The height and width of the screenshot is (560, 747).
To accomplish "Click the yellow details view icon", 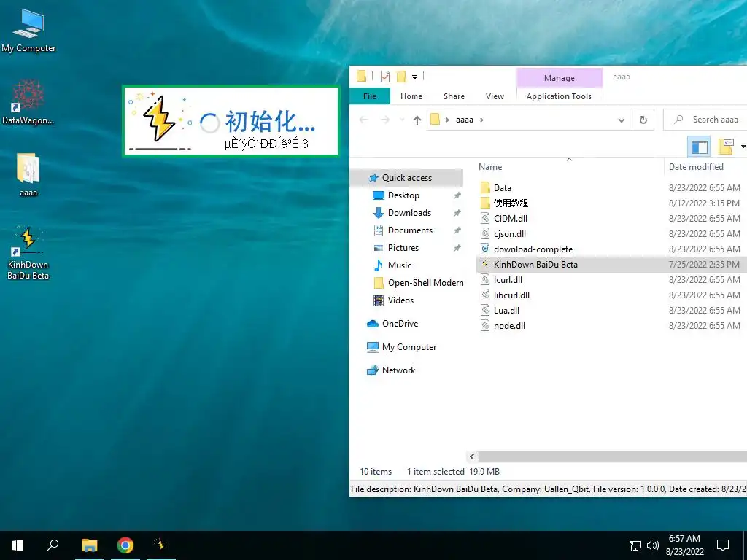I will pyautogui.click(x=725, y=147).
